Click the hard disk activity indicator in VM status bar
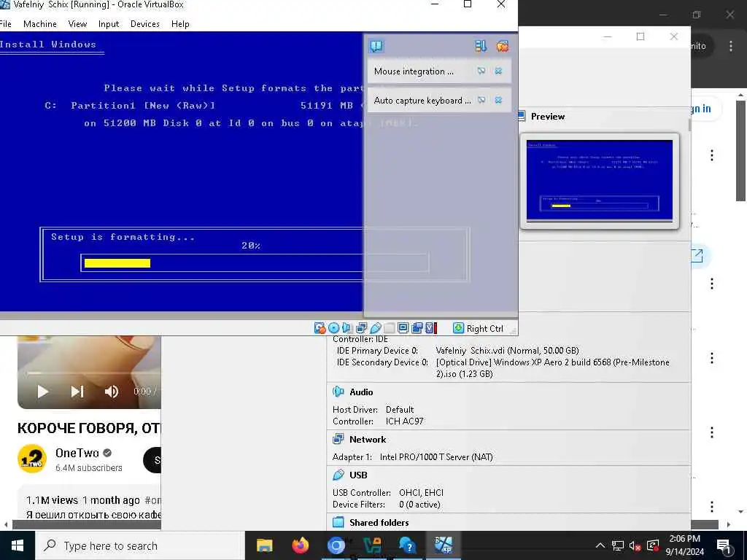 tap(320, 328)
